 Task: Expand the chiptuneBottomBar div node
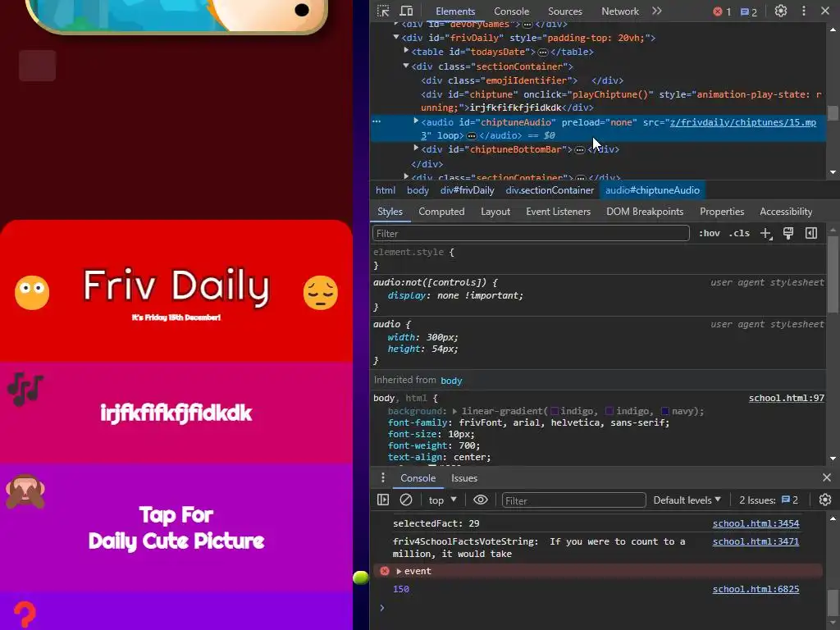(x=416, y=148)
